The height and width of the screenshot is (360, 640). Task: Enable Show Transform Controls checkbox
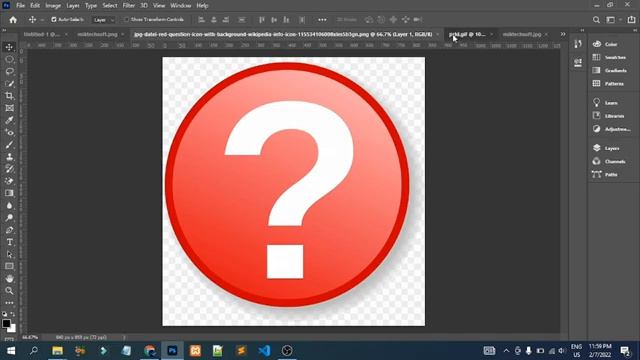127,20
